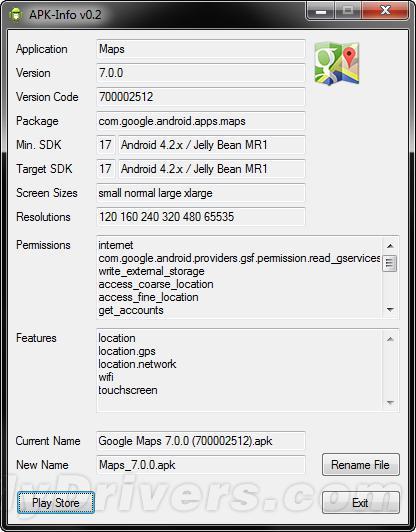
Task: Click the Min. SDK number box
Action: click(106, 145)
